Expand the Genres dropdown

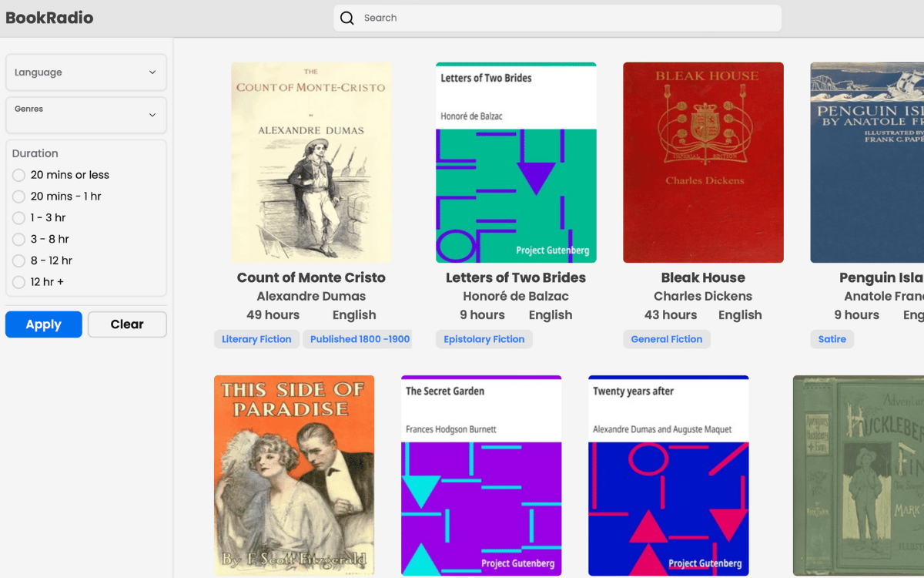86,115
